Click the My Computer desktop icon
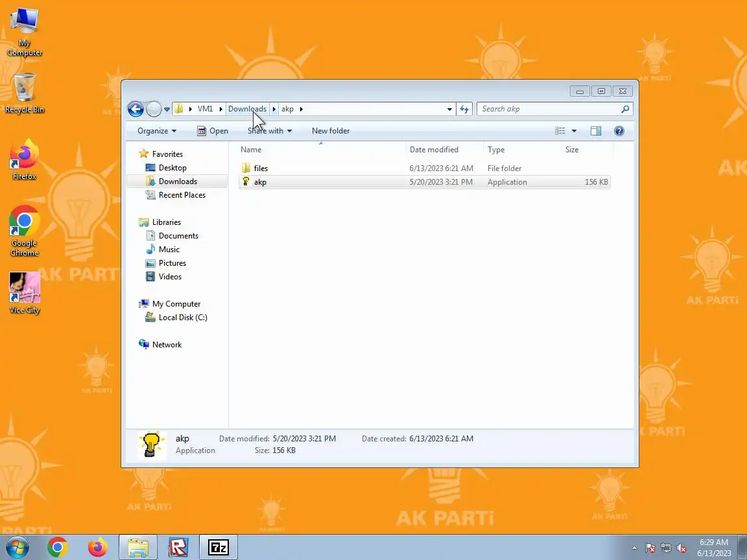 pyautogui.click(x=24, y=32)
